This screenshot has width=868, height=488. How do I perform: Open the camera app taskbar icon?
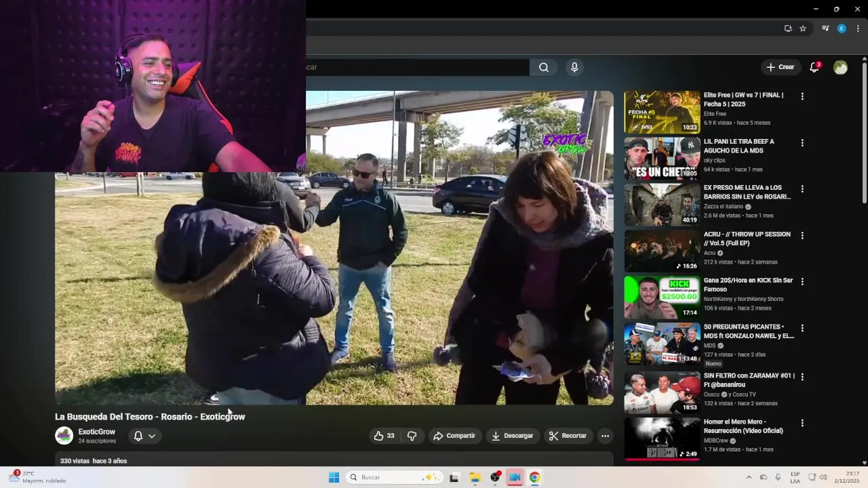click(515, 477)
